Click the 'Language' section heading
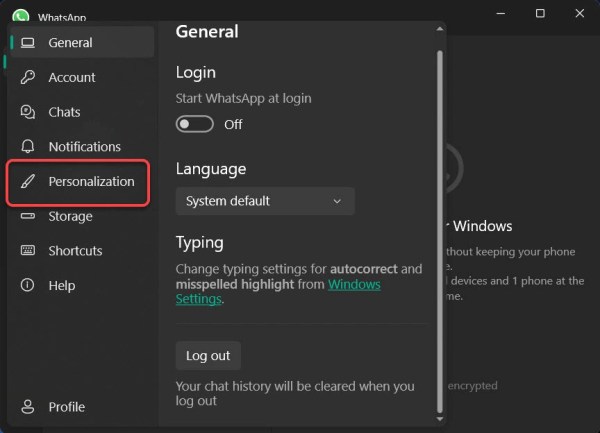This screenshot has height=433, width=600. point(211,169)
